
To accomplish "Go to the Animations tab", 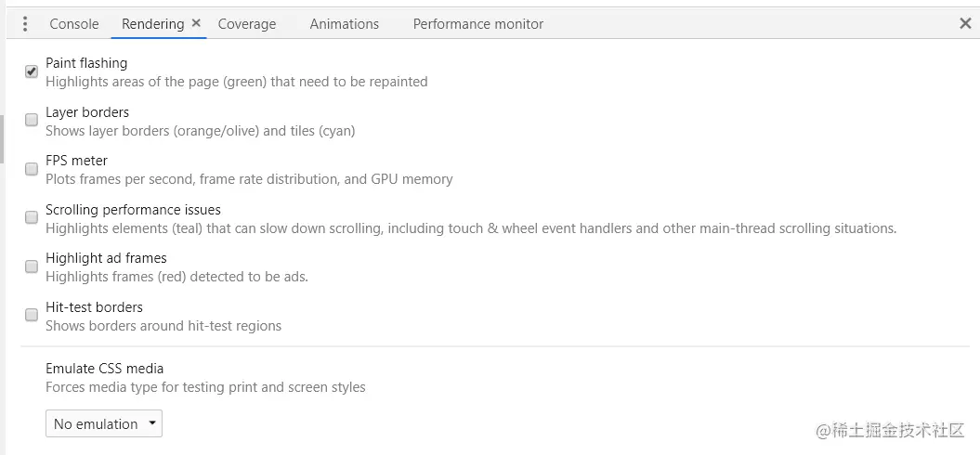I will pos(345,24).
